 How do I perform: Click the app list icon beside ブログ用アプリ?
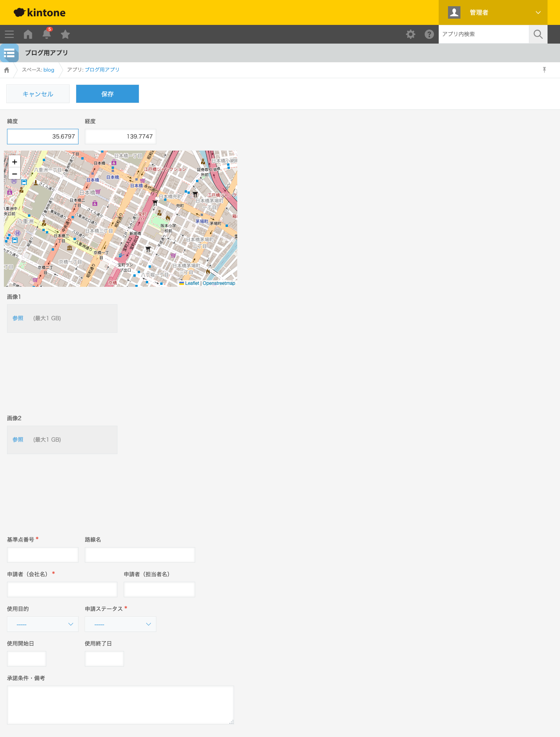coord(9,53)
